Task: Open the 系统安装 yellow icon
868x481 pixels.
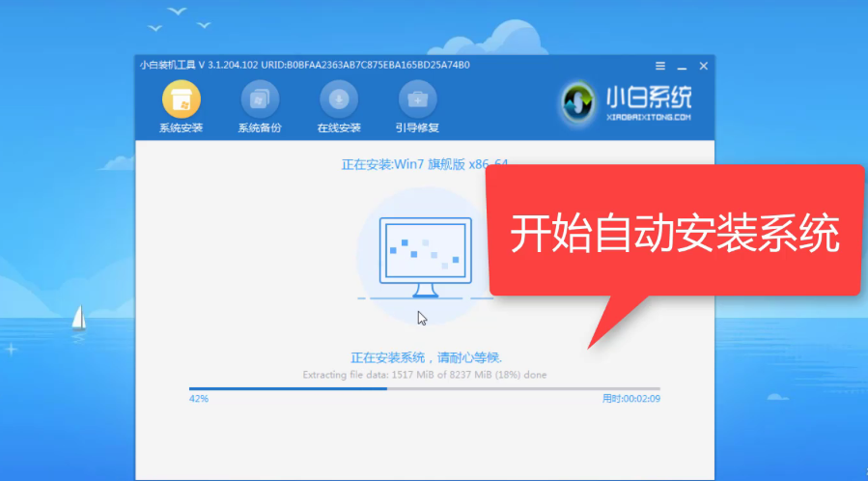Action: tap(181, 99)
